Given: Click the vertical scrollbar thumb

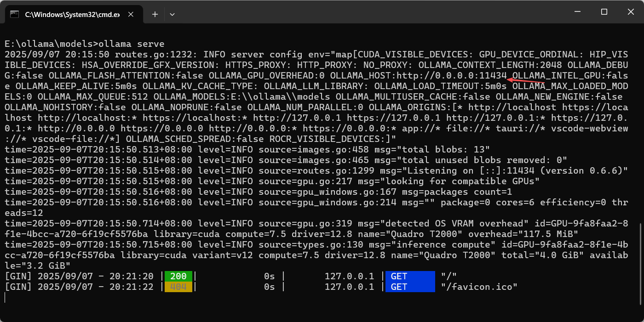Looking at the screenshot, I should click(x=641, y=264).
